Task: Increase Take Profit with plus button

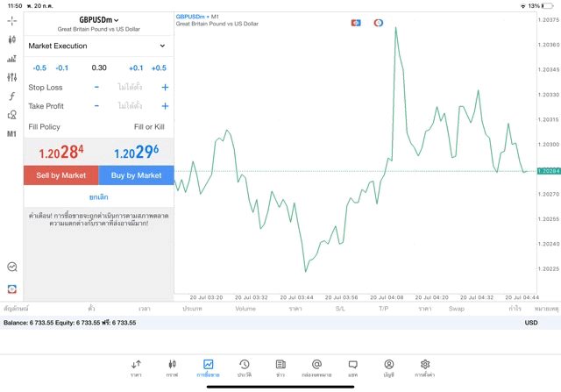Action: [165, 106]
